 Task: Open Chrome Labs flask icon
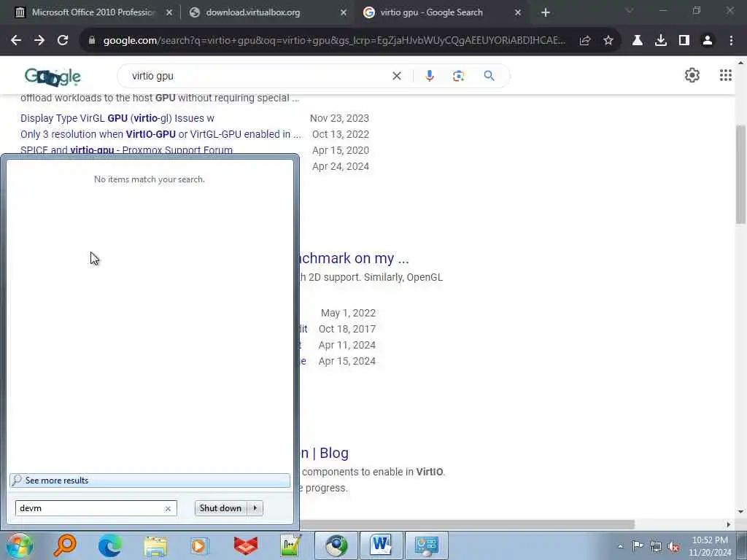637,41
